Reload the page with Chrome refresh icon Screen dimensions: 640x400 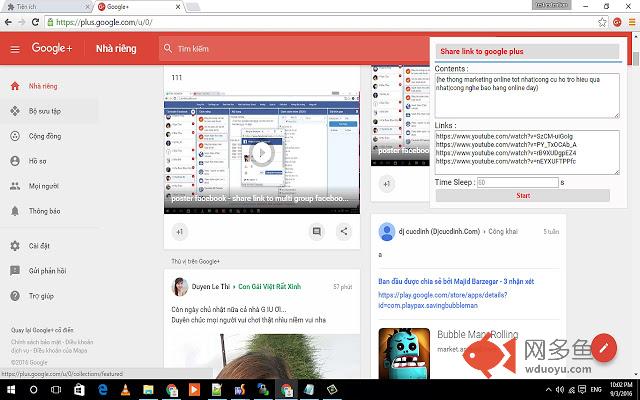36,22
